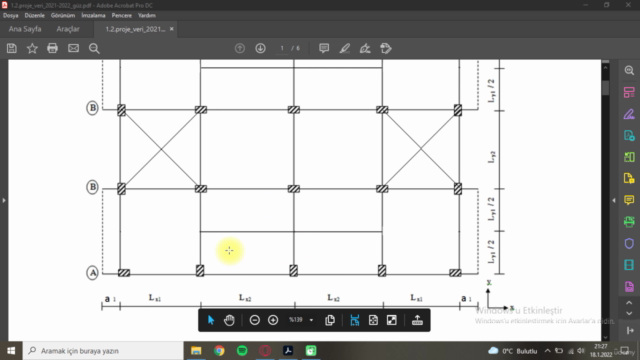Go to previous page arrow

pos(240,48)
